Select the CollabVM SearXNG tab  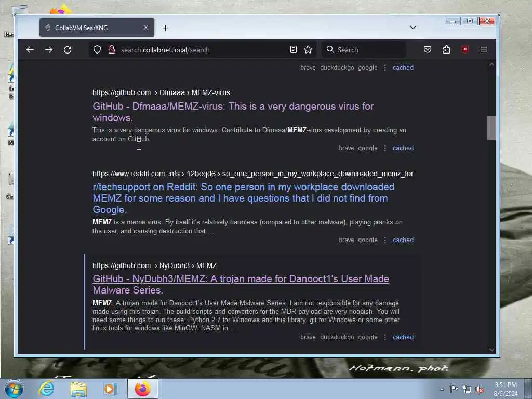point(97,28)
